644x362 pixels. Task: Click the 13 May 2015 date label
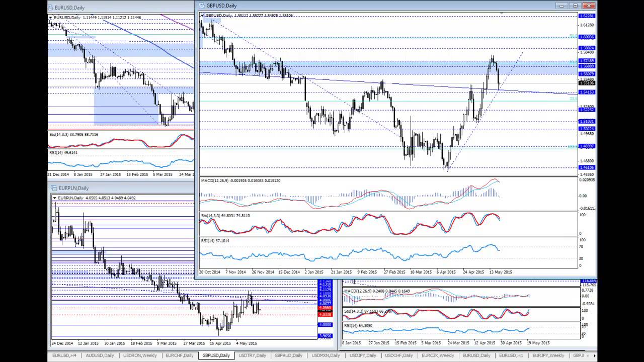point(501,272)
